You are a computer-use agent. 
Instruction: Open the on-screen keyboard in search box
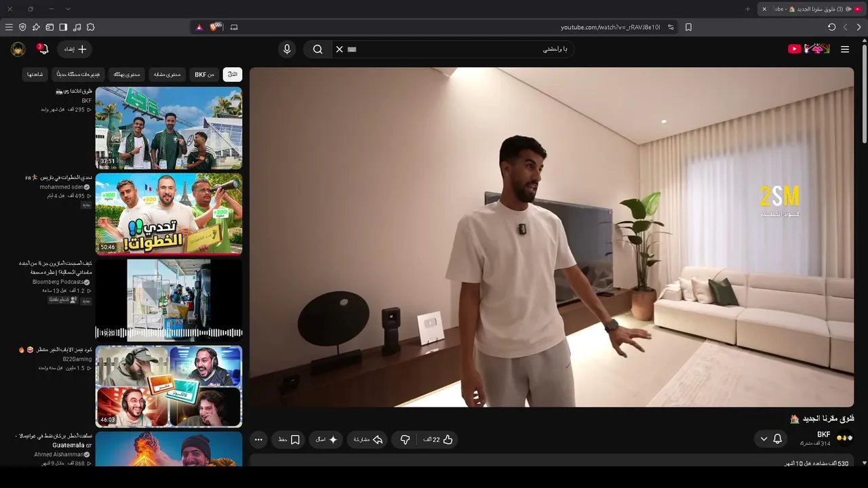[x=352, y=49]
